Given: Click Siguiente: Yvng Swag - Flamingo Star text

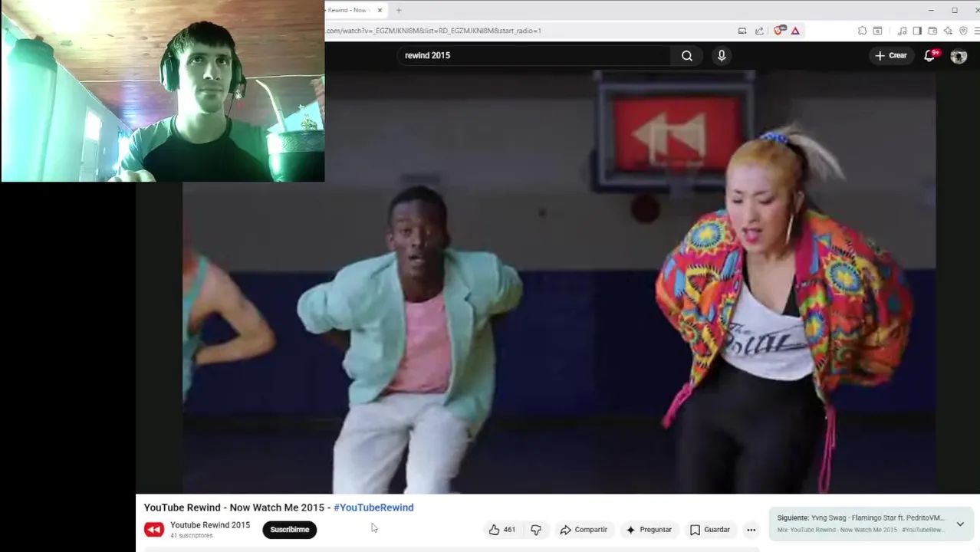Looking at the screenshot, I should (x=860, y=518).
